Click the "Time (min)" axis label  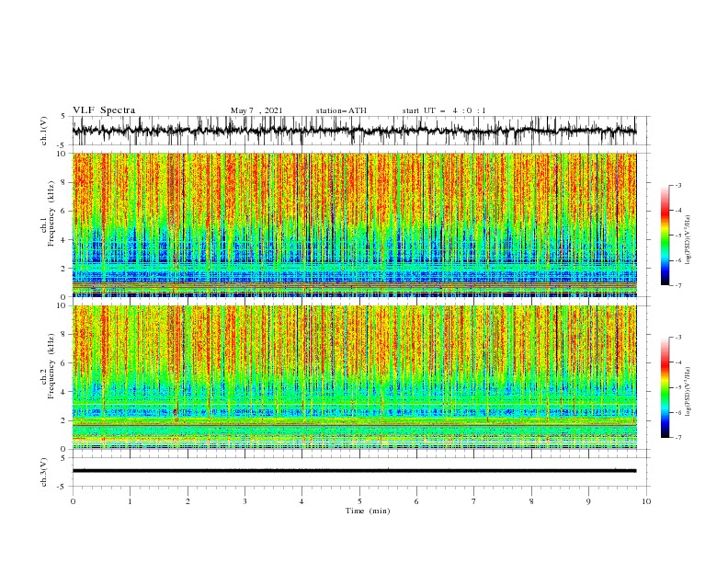[x=368, y=511]
